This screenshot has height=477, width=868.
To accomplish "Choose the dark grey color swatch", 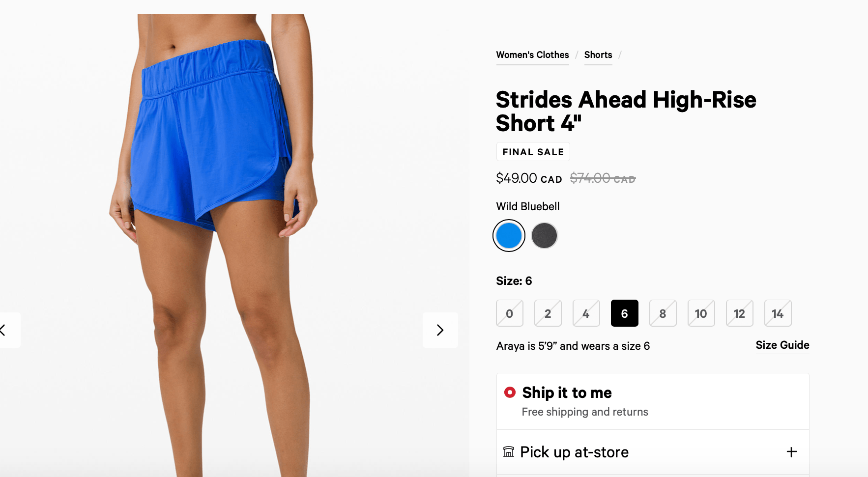I will click(544, 236).
